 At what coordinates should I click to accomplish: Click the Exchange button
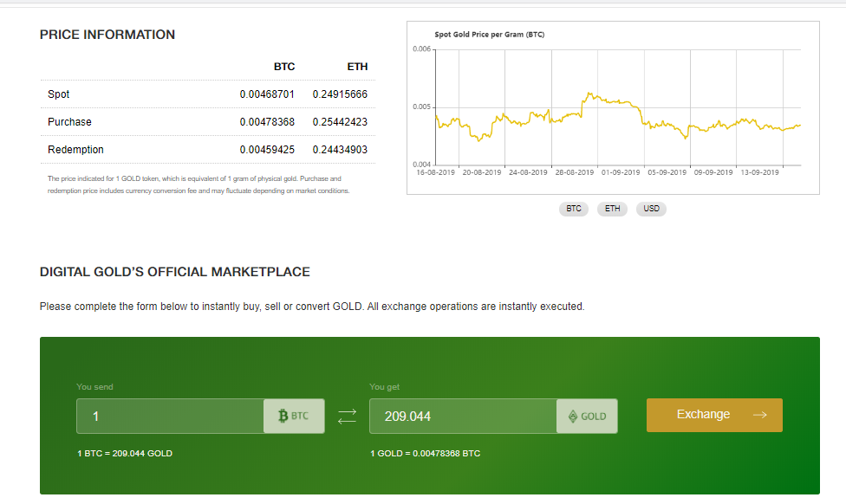[714, 415]
